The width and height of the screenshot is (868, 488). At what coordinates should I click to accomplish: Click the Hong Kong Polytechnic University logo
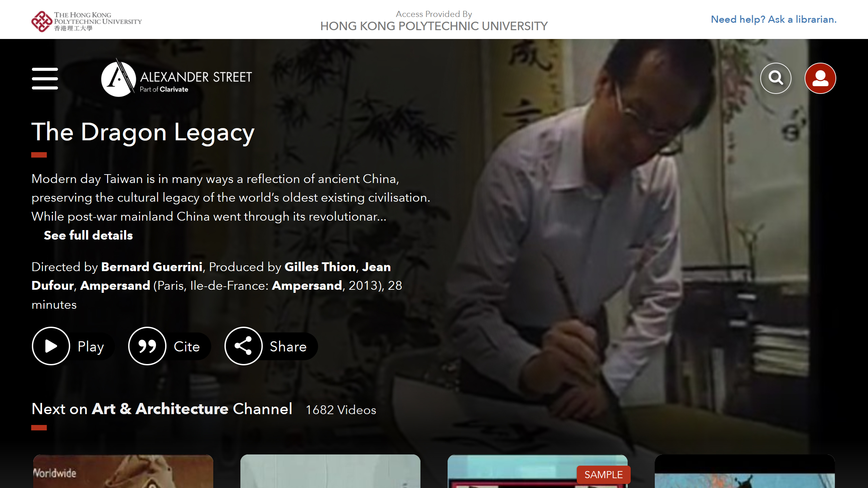tap(86, 21)
